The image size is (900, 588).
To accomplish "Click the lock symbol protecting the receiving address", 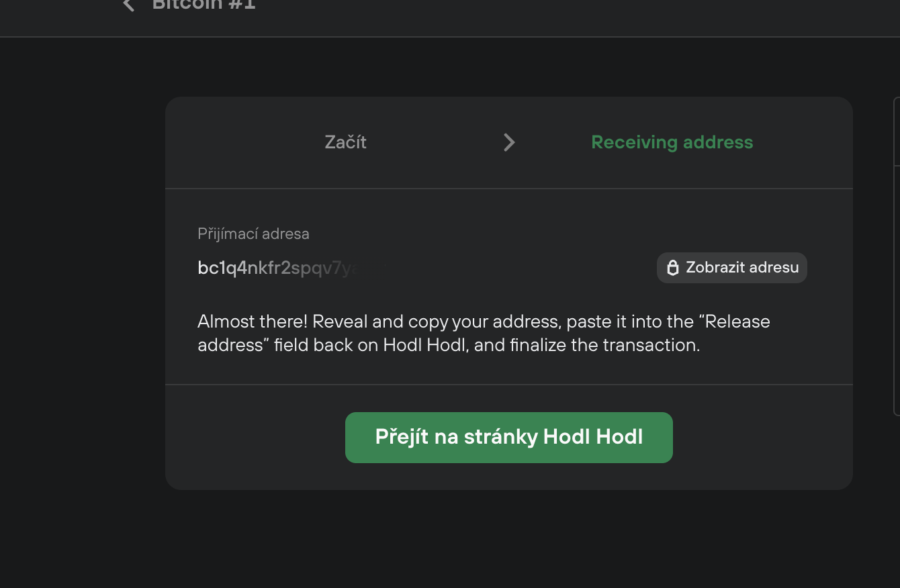I will pos(673,267).
